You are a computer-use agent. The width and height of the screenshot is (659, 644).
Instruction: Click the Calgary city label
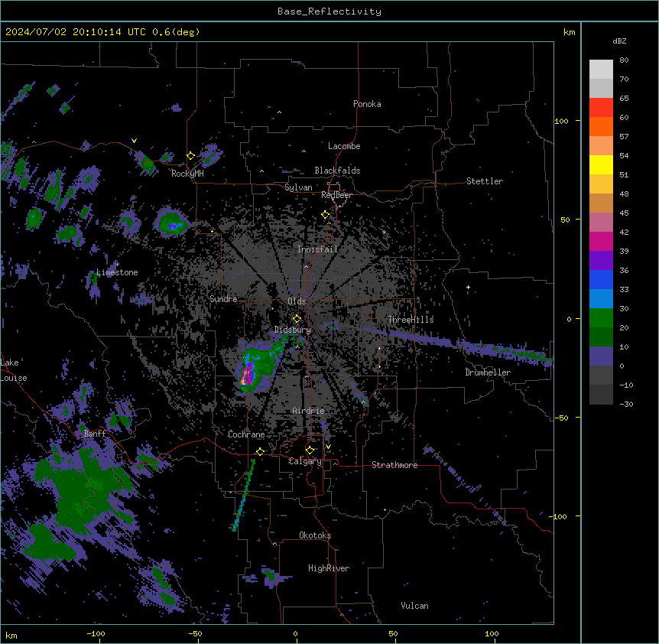tap(305, 461)
